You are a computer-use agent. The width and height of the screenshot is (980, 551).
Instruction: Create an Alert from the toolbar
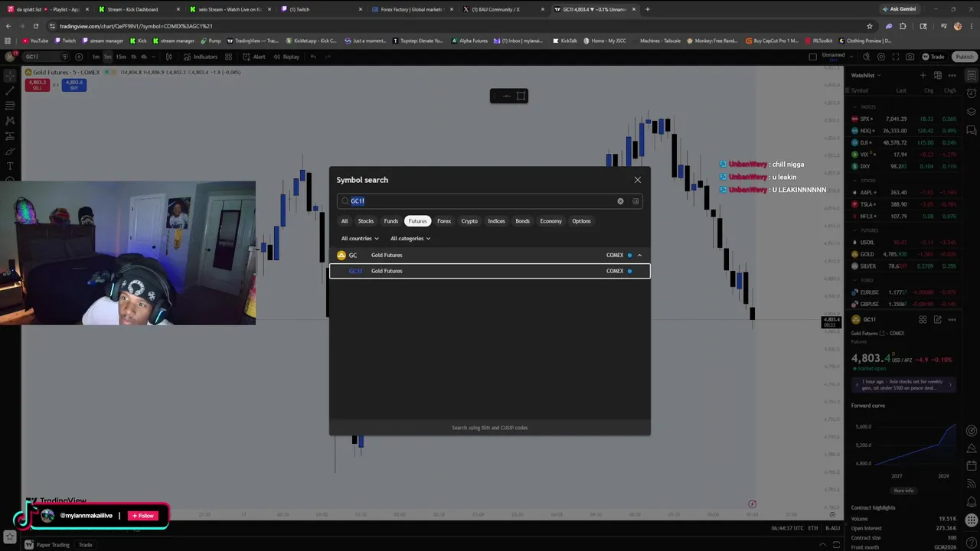tap(254, 57)
